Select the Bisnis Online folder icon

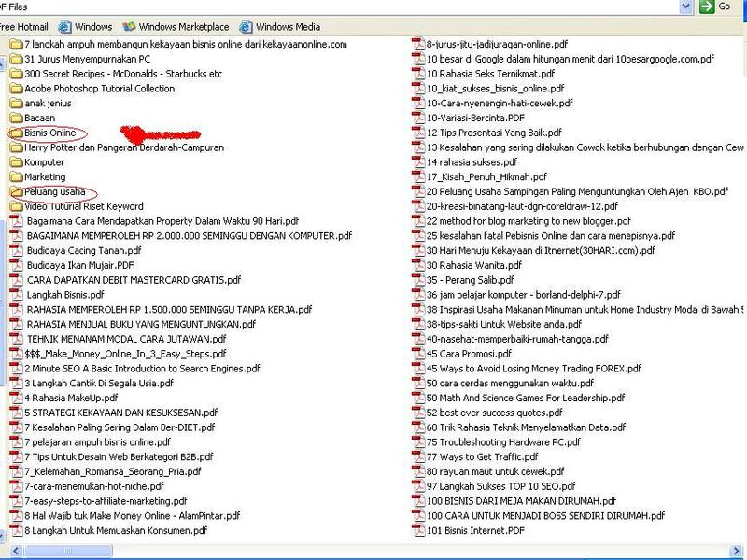17,133
